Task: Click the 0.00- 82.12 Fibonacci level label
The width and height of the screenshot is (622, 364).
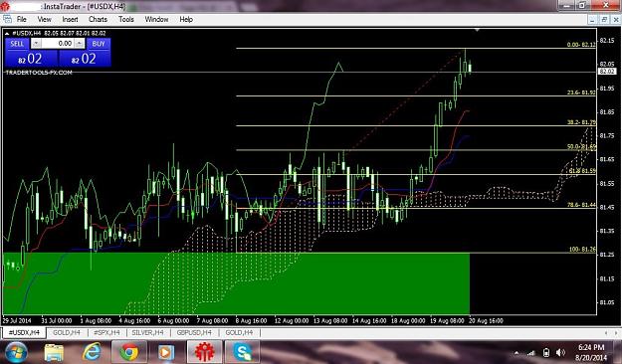Action: point(581,45)
